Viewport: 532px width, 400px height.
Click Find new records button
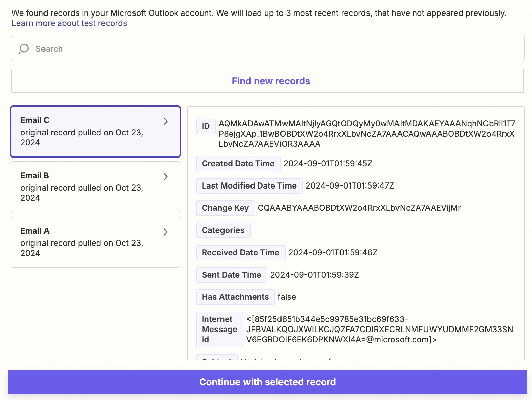tap(268, 81)
